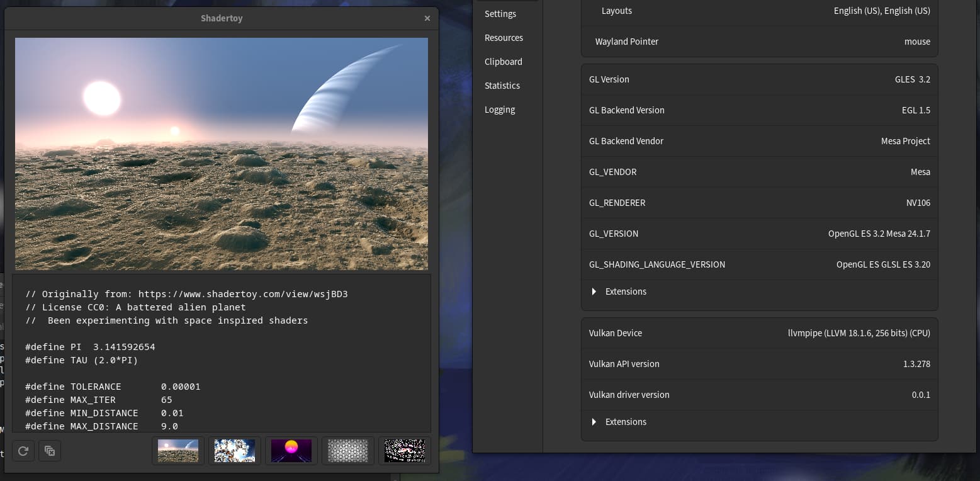Click the 'English (US), English (US)' layouts value
Image resolution: width=980 pixels, height=481 pixels.
(x=882, y=11)
